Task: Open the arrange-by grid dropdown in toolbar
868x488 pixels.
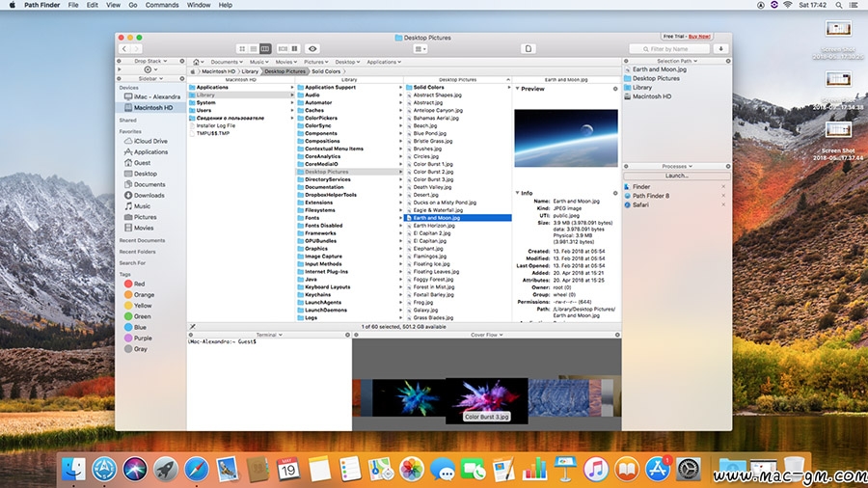Action: tap(420, 49)
